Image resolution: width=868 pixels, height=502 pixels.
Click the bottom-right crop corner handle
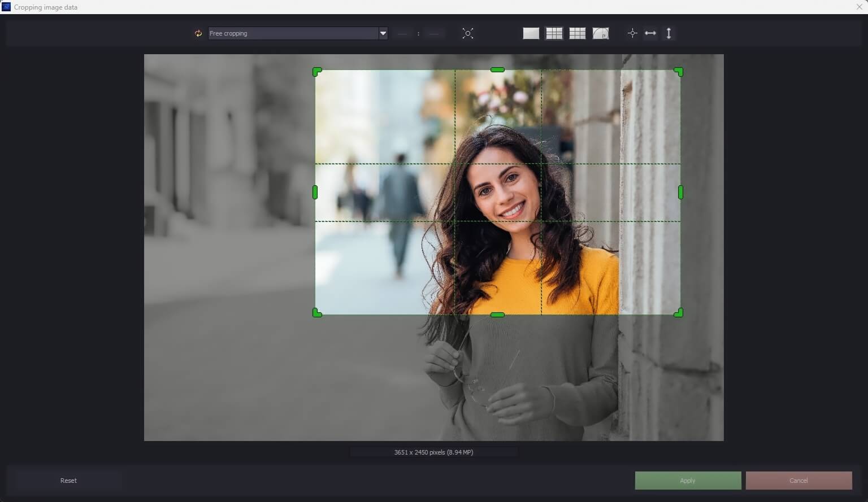click(679, 312)
